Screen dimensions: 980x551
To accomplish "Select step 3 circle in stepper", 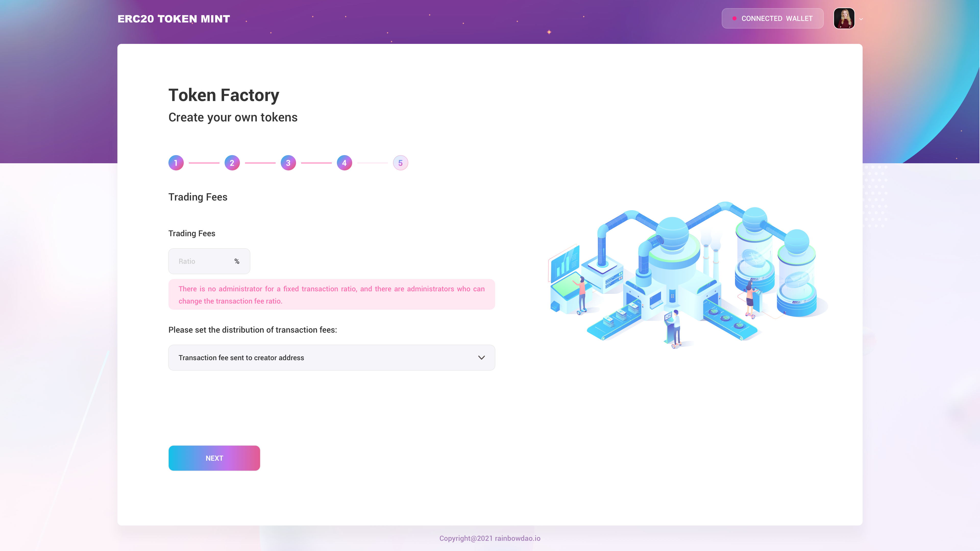I will click(x=288, y=163).
